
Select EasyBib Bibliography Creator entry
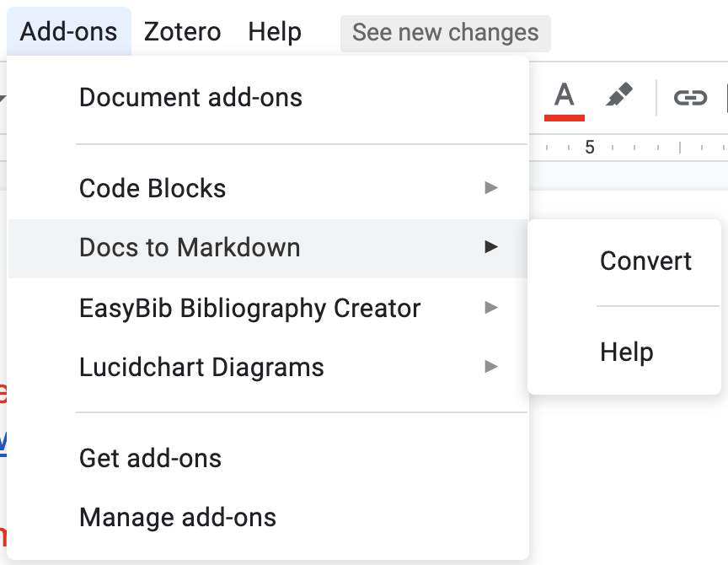[268, 308]
